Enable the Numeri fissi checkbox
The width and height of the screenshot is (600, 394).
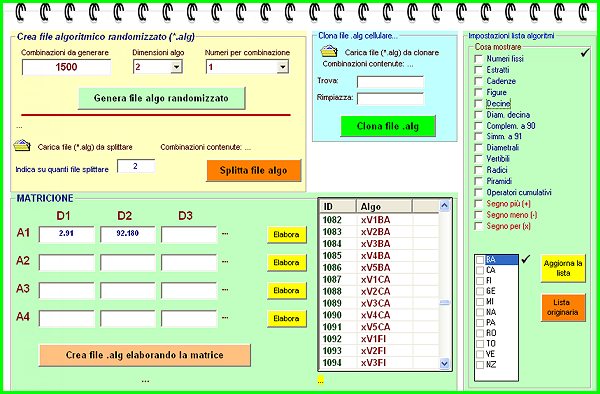coord(478,59)
